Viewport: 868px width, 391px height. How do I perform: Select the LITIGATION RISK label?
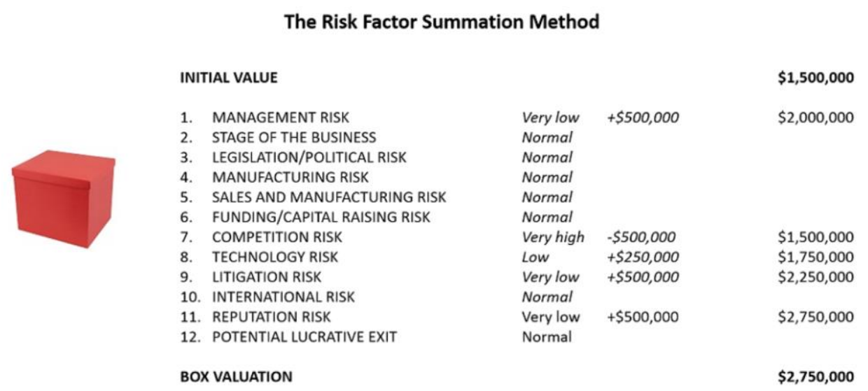pyautogui.click(x=267, y=277)
